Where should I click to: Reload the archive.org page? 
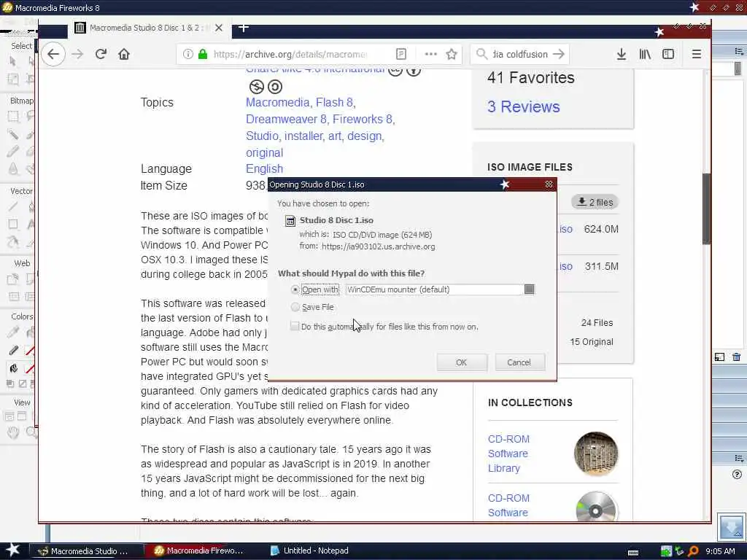click(101, 54)
